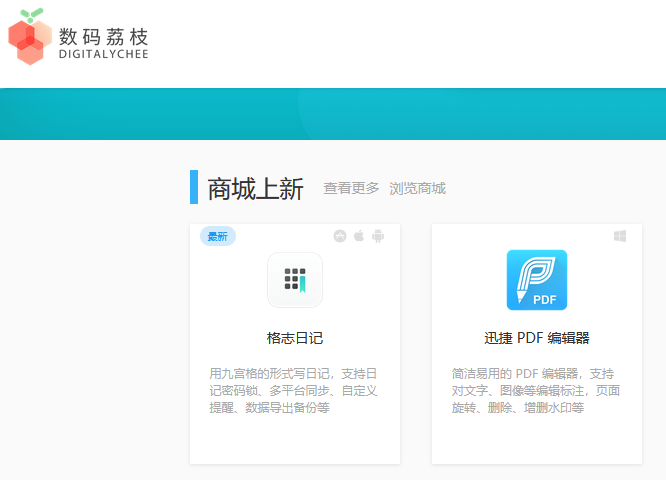This screenshot has height=480, width=666.
Task: Click the Android platform icon on 格志日记
Action: (378, 236)
